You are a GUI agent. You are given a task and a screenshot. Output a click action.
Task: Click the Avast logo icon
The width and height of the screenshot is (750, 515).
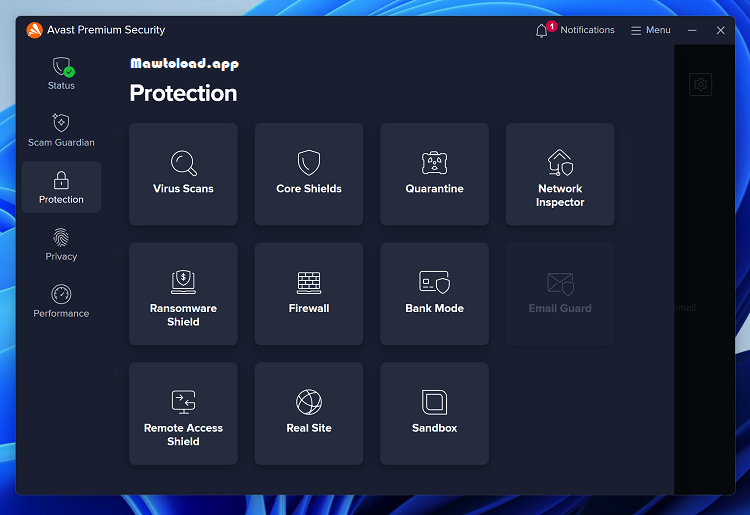click(34, 30)
